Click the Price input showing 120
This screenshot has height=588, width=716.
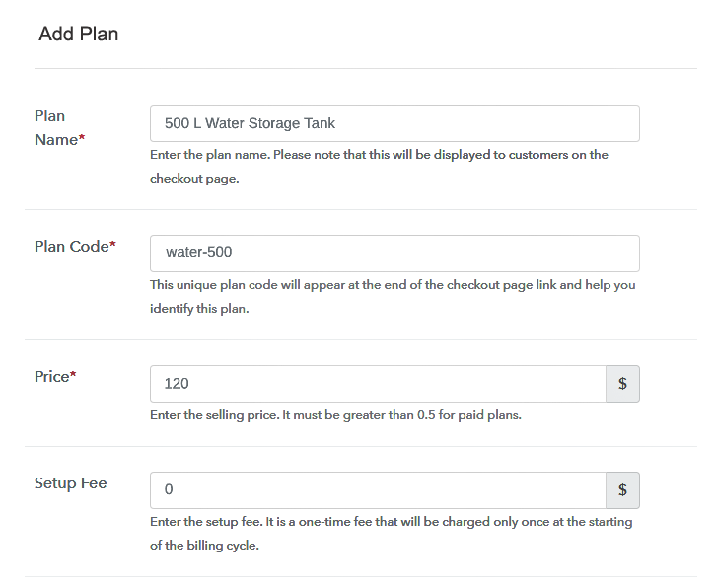[378, 384]
